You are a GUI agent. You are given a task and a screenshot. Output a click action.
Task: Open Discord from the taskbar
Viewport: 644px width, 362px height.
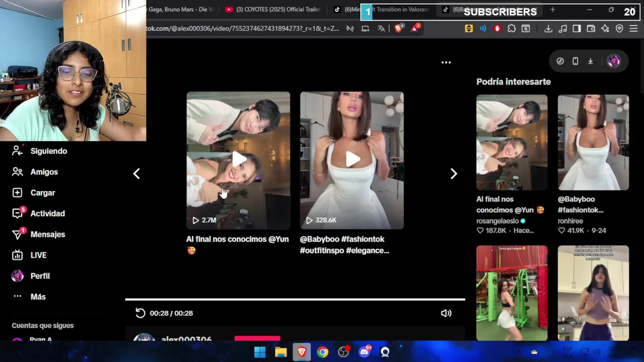[364, 352]
